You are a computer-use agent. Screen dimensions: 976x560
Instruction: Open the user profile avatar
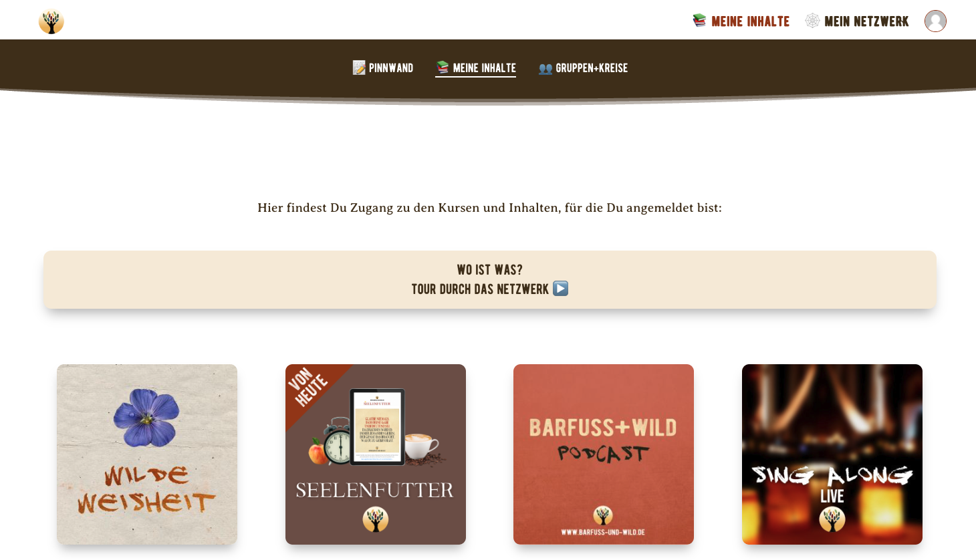[935, 21]
